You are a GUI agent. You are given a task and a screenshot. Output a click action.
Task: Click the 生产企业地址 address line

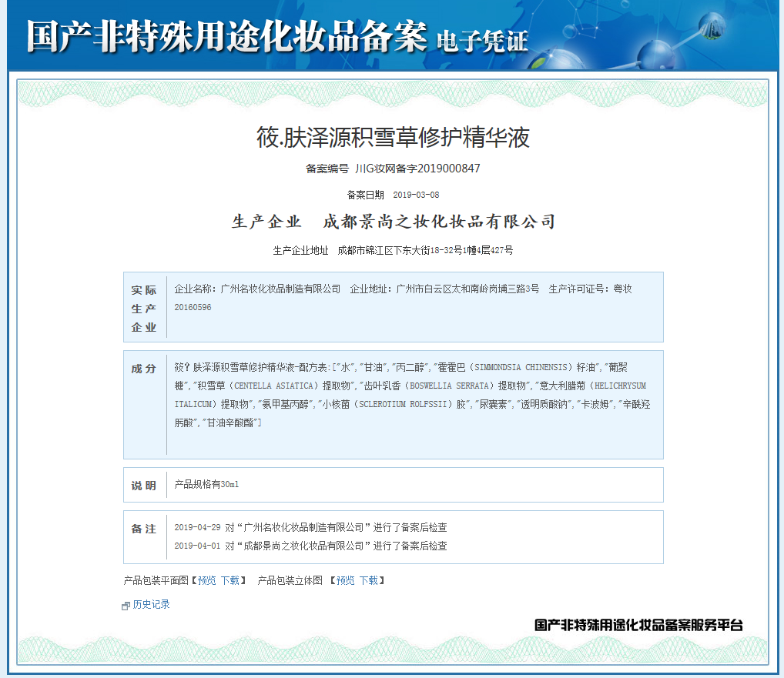(392, 249)
